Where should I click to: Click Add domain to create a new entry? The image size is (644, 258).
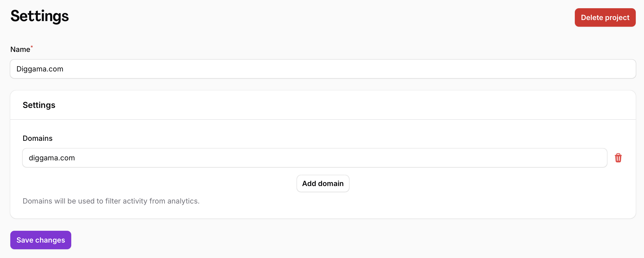coord(323,183)
